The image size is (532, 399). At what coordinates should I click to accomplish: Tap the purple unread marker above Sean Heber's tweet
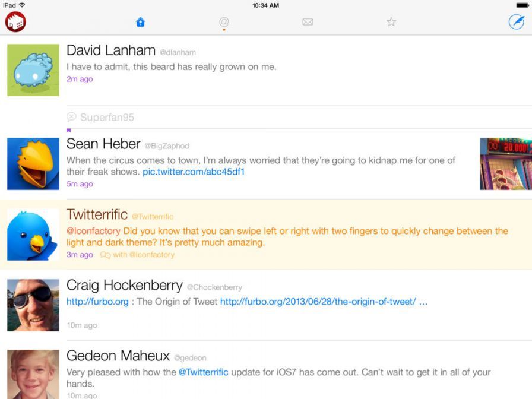tap(69, 129)
